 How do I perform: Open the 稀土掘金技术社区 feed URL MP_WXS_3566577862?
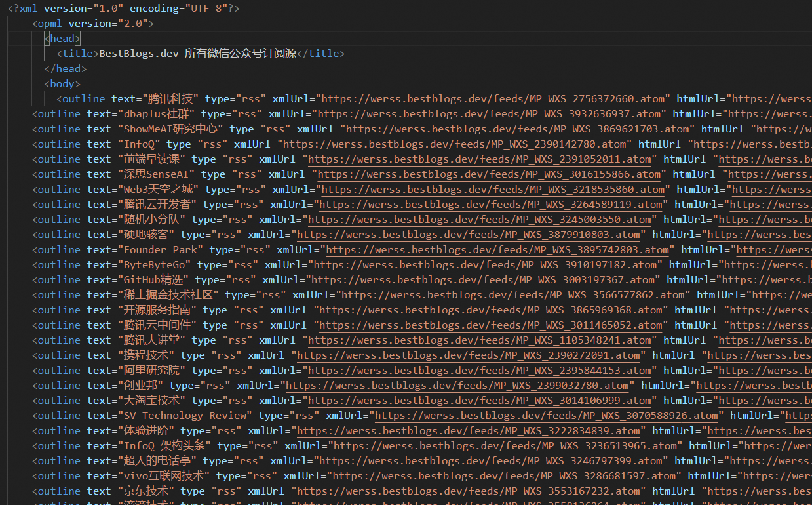513,295
